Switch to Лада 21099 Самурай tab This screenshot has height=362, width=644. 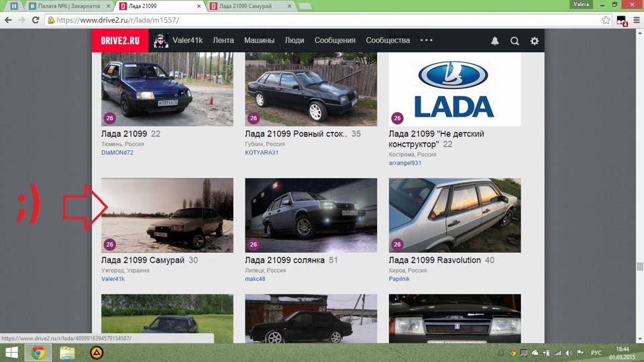pyautogui.click(x=246, y=6)
